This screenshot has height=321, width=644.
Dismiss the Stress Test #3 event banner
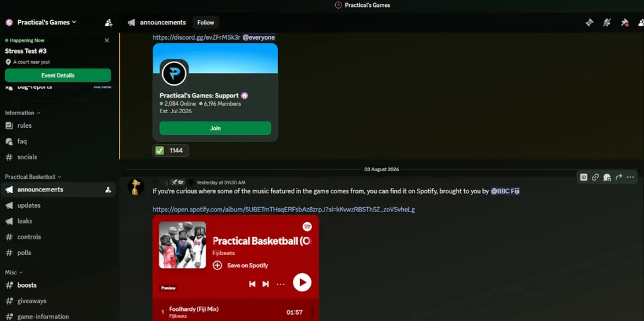coord(107,40)
